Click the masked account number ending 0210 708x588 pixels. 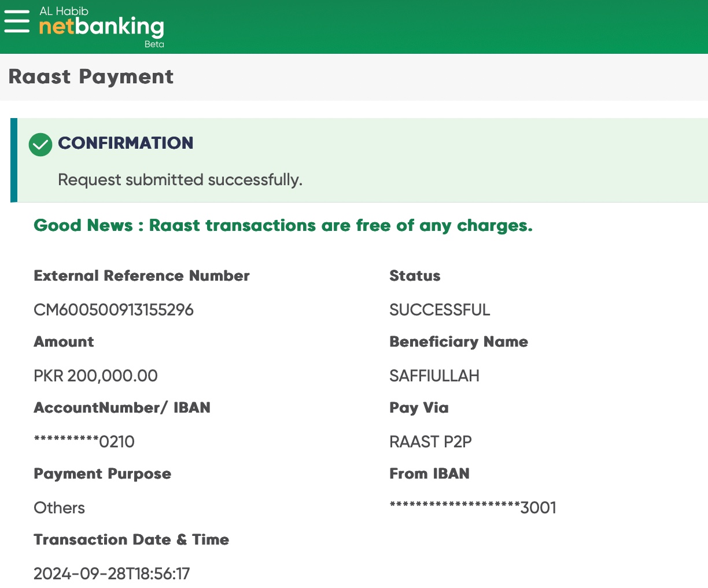[84, 442]
